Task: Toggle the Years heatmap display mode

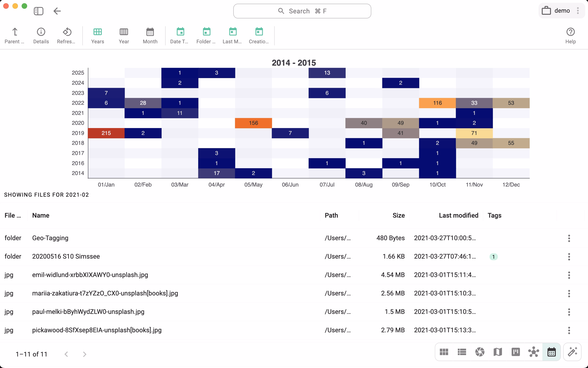Action: tap(97, 35)
